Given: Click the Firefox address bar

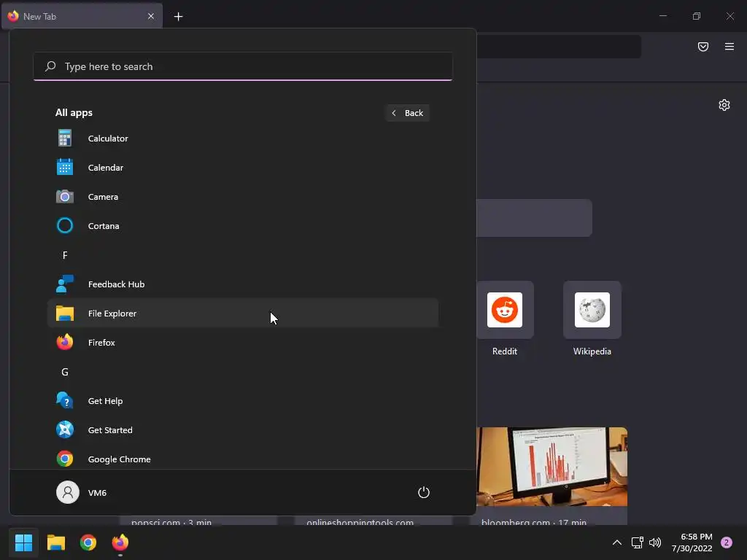Looking at the screenshot, I should (558, 46).
